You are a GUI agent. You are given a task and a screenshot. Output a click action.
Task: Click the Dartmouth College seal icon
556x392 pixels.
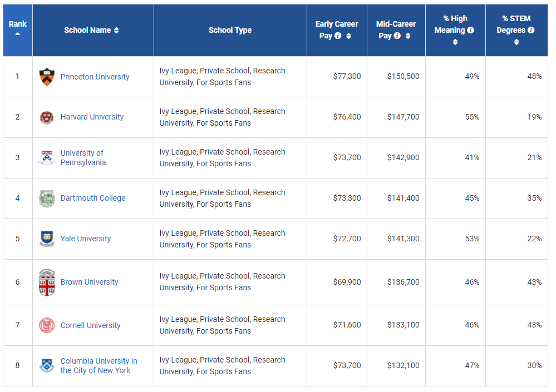click(x=47, y=199)
